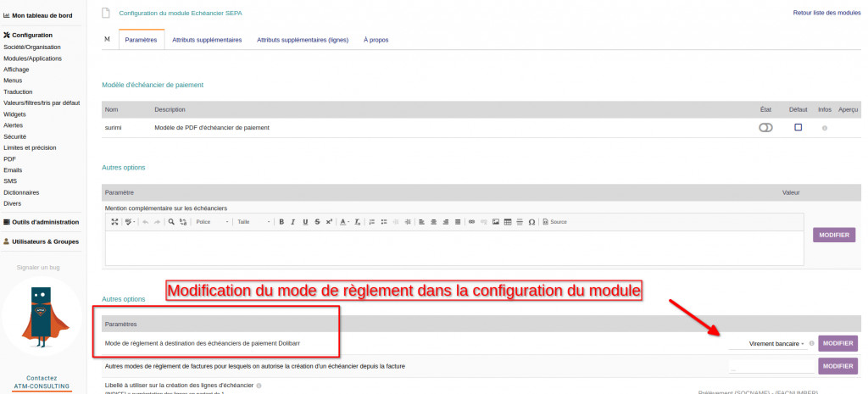
Task: Open Limites et précision settings
Action: click(30, 147)
